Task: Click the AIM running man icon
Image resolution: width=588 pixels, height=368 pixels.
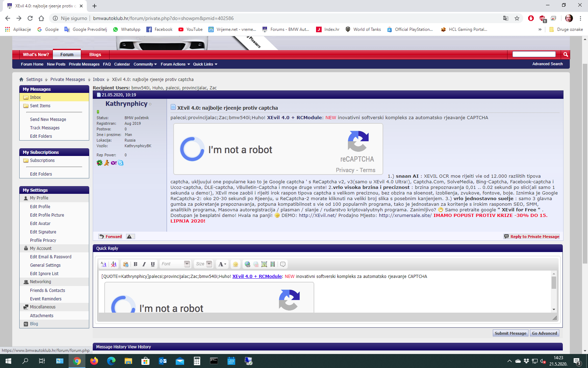Action: [106, 163]
